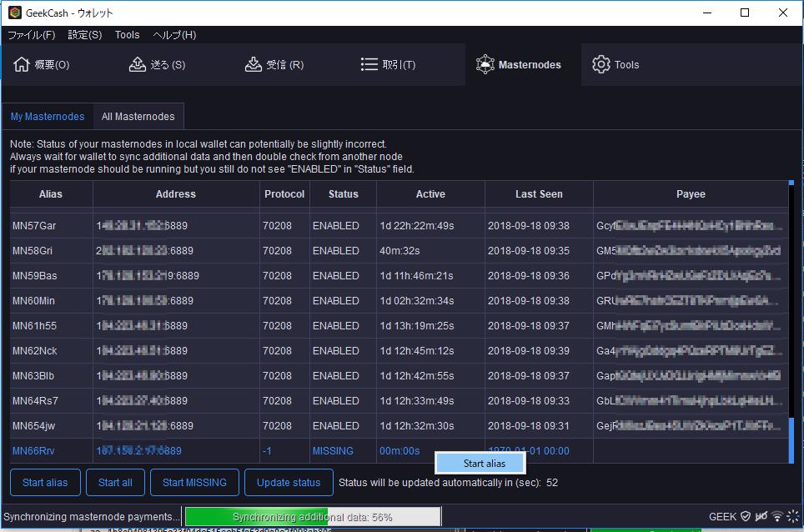This screenshot has width=804, height=532.
Task: Click the HD wallet disabled icon
Action: pyautogui.click(x=761, y=517)
